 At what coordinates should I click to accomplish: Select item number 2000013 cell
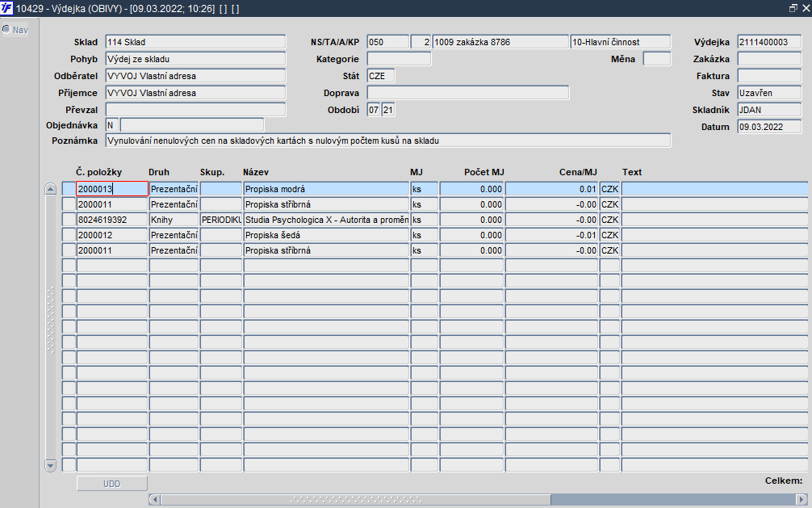click(x=112, y=189)
